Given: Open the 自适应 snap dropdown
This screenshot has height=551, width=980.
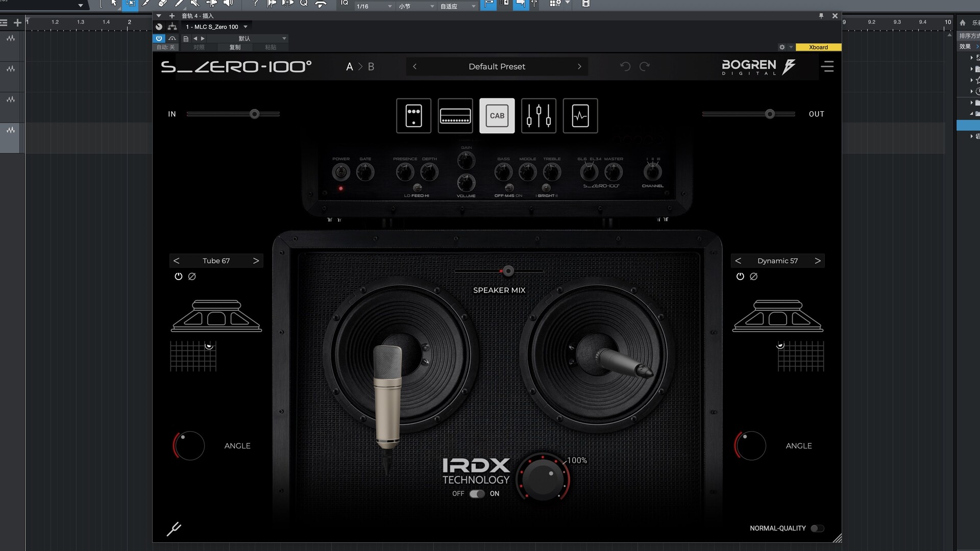Looking at the screenshot, I should click(x=458, y=6).
